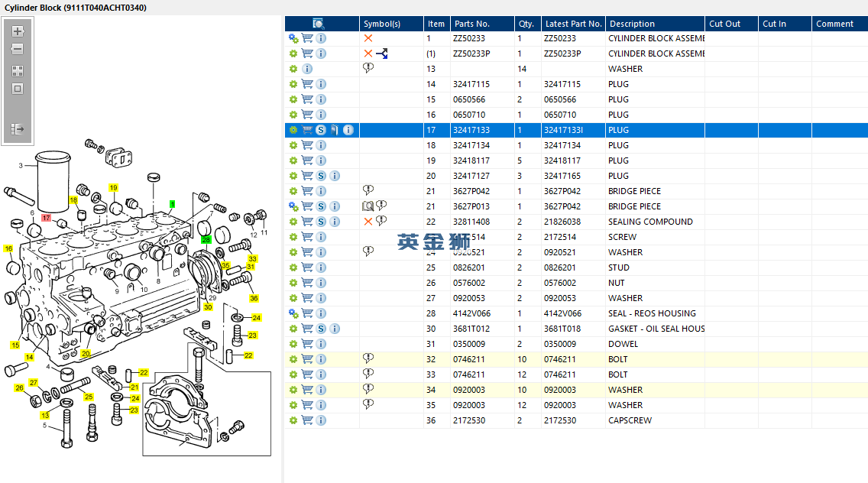
Task: Click the book symbol on row 3627P013
Action: coord(368,206)
